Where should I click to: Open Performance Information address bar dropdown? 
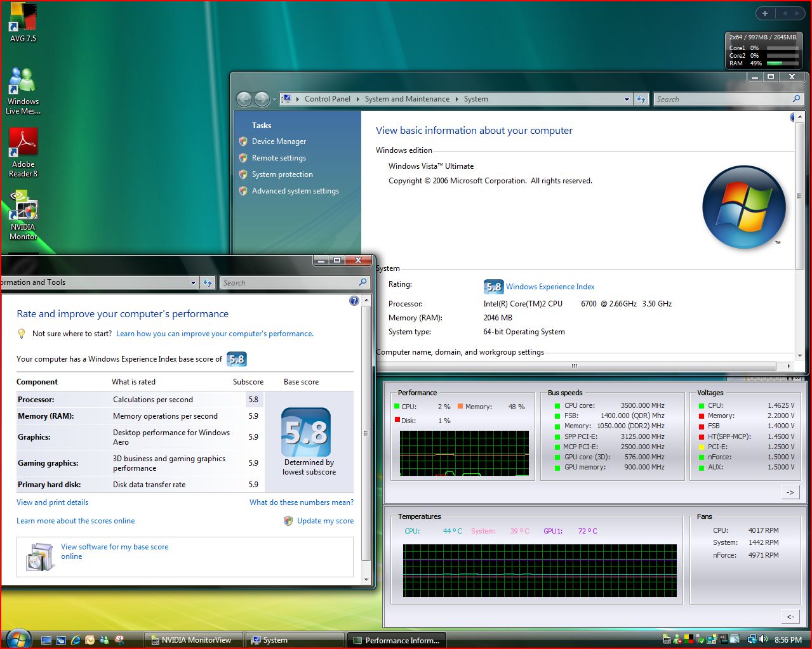pyautogui.click(x=193, y=283)
